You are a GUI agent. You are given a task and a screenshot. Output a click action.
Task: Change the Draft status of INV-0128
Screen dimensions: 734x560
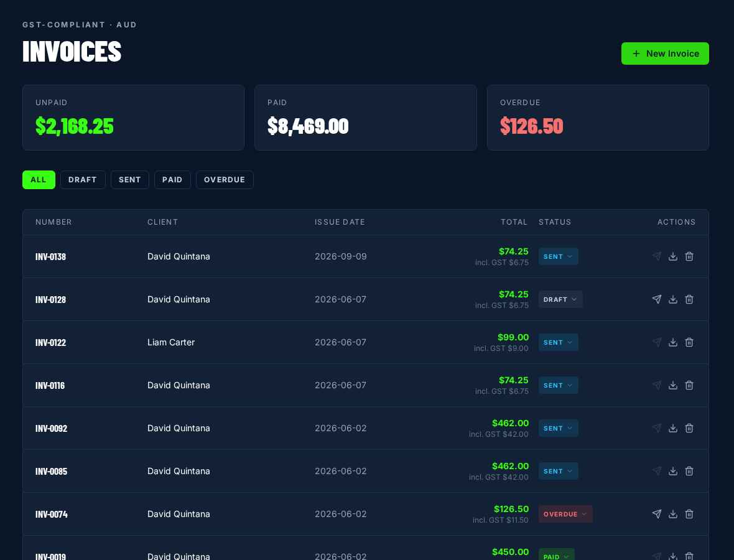tap(560, 299)
